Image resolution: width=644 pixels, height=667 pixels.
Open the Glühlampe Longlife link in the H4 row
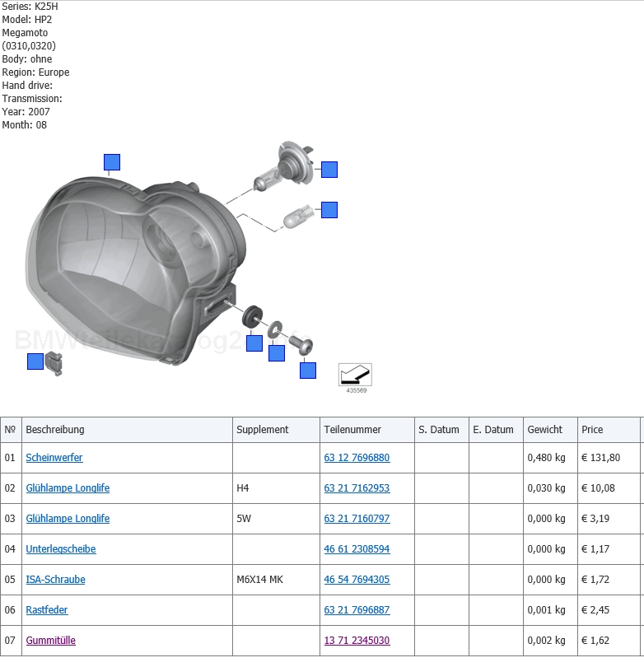pos(68,488)
